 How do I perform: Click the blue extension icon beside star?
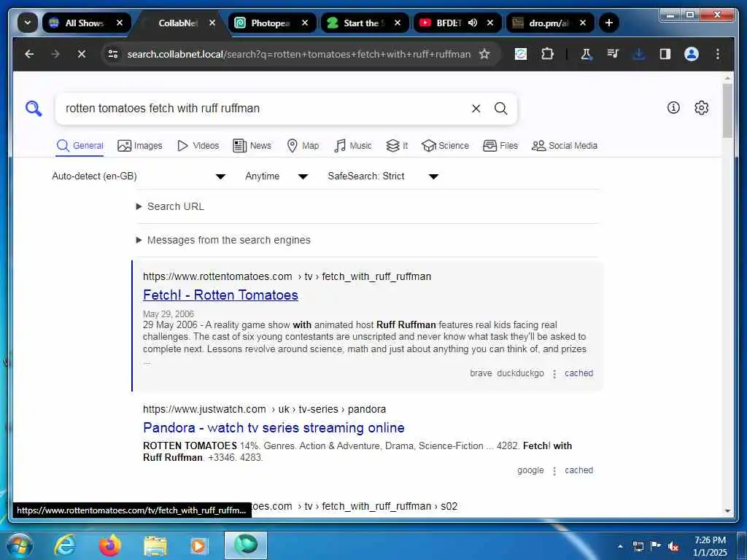point(521,54)
